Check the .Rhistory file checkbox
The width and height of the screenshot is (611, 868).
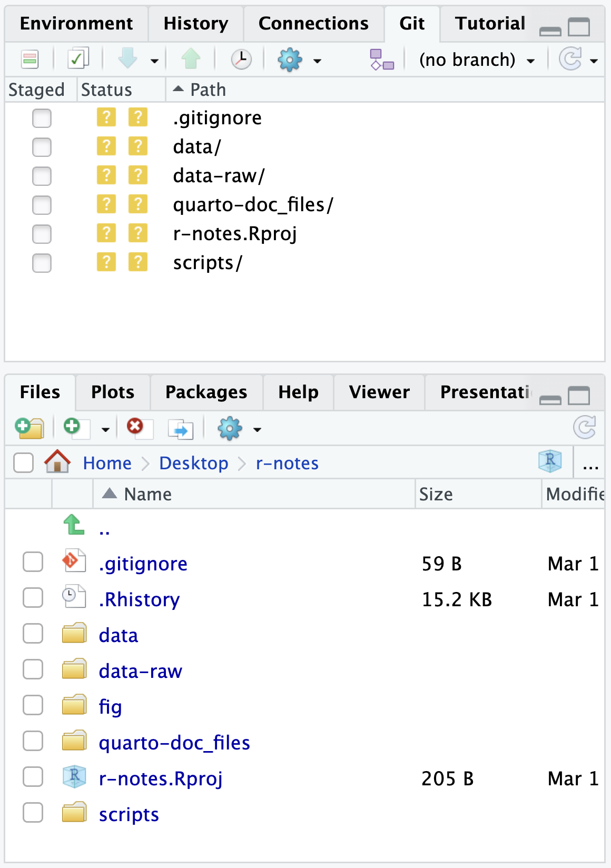tap(33, 598)
